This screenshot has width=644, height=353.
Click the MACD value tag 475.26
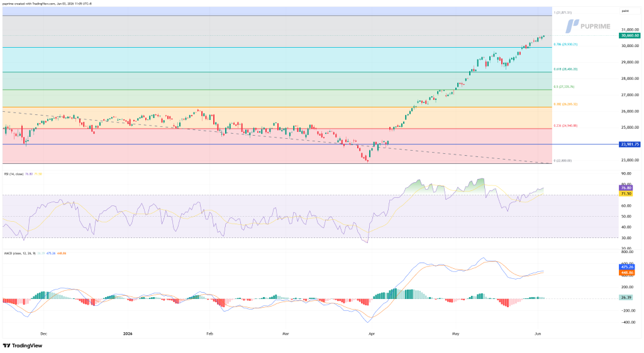point(627,267)
